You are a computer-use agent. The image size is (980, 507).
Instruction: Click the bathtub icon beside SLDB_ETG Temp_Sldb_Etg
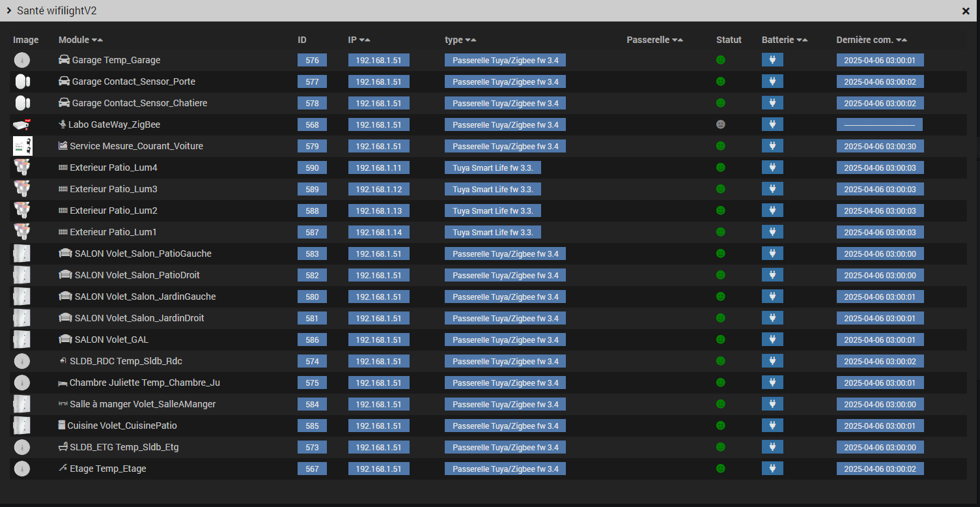63,447
